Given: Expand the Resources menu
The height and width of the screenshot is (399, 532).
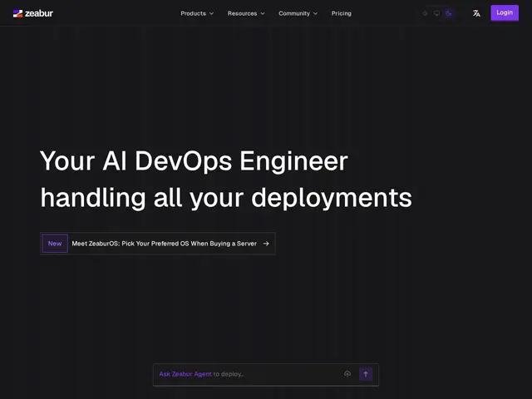Looking at the screenshot, I should click(246, 13).
